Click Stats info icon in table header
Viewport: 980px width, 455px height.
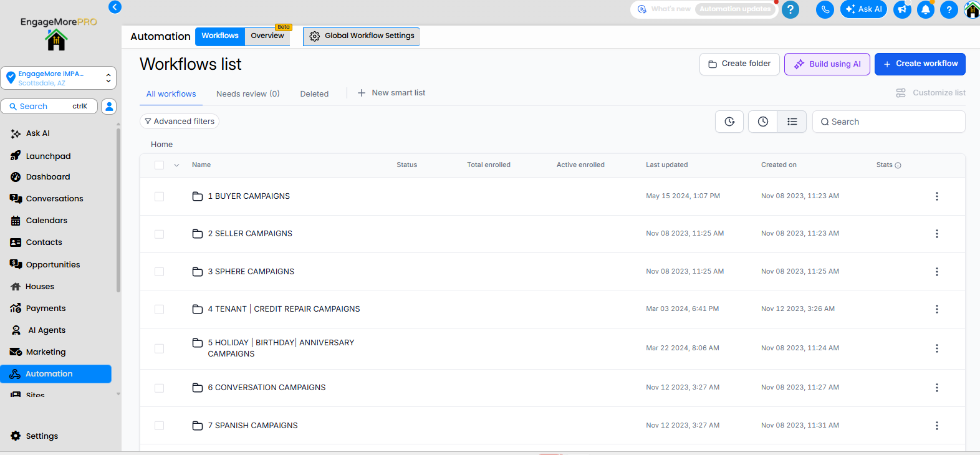click(898, 165)
